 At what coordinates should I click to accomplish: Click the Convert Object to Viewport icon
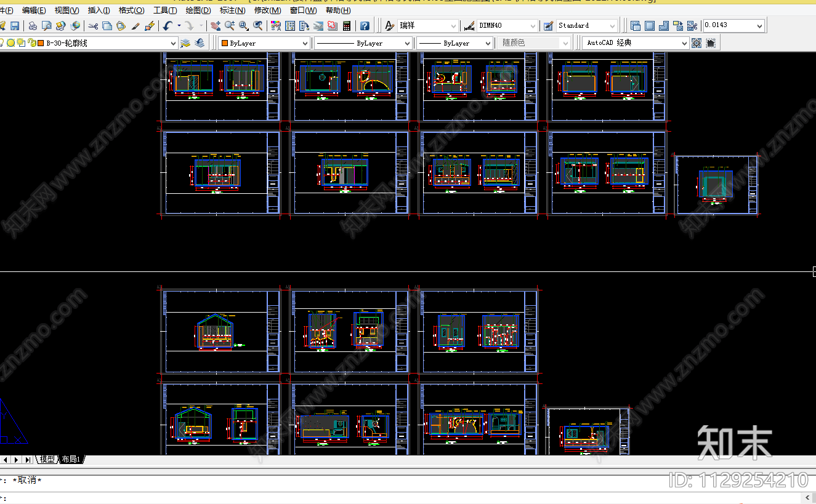point(677,26)
